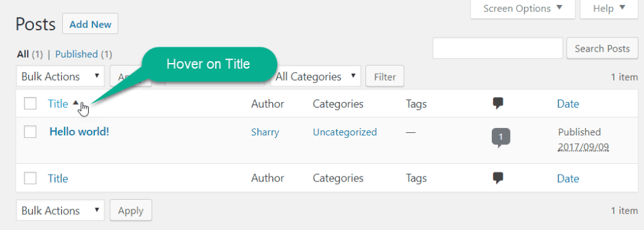
Task: Open the top Bulk Actions dropdown
Action: coord(60,76)
